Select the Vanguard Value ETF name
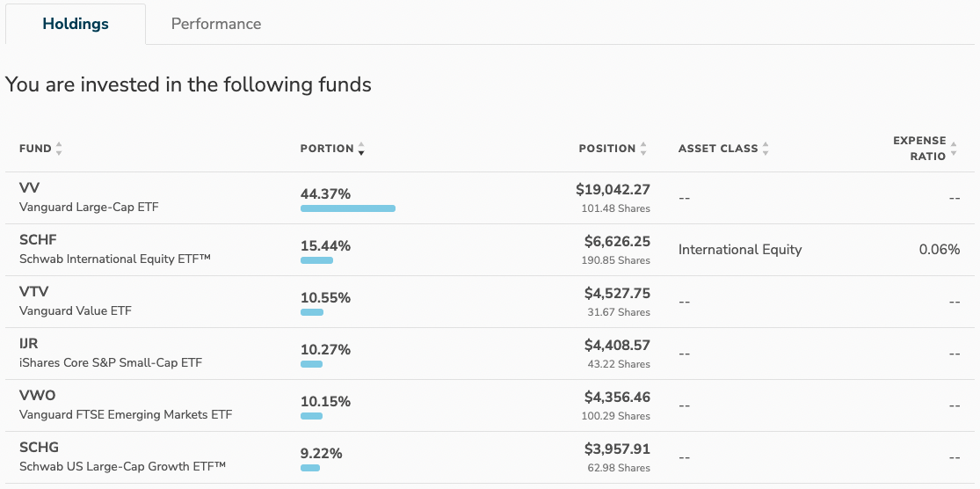 tap(76, 310)
